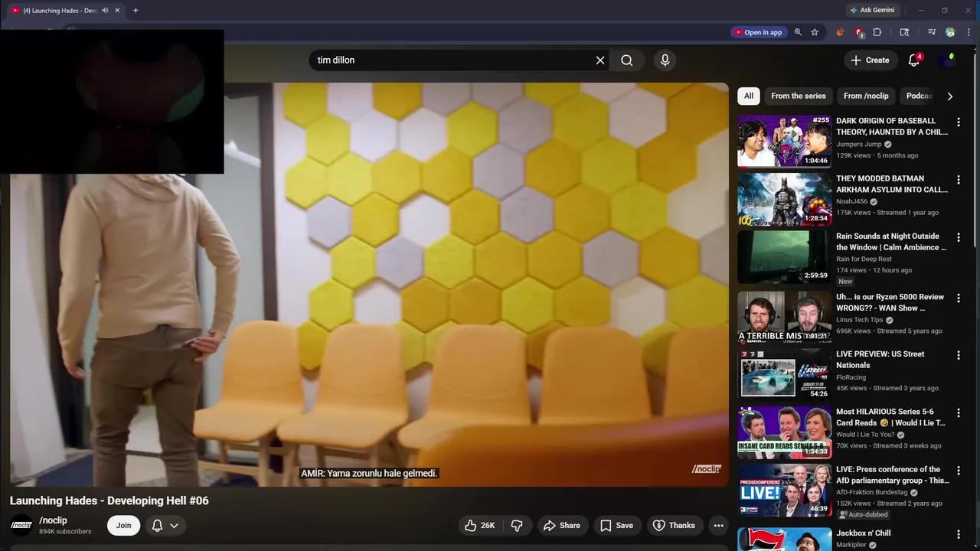Click the video player to pause

tap(369, 285)
